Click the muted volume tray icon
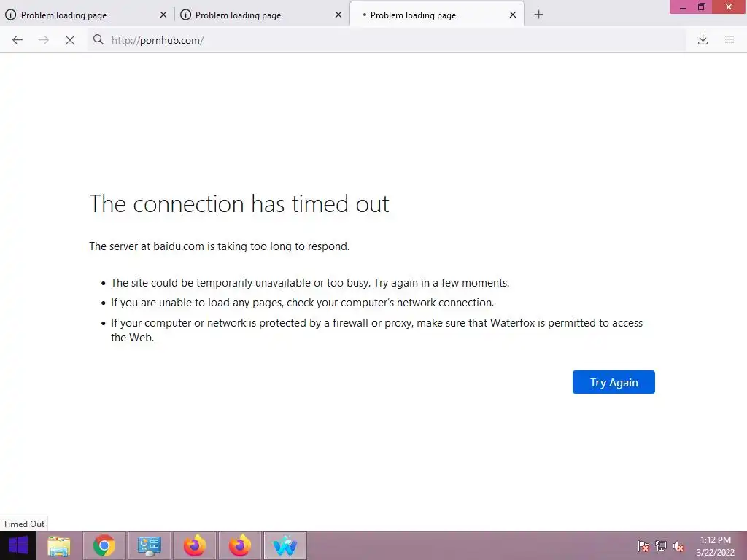This screenshot has width=747, height=560. 678,545
